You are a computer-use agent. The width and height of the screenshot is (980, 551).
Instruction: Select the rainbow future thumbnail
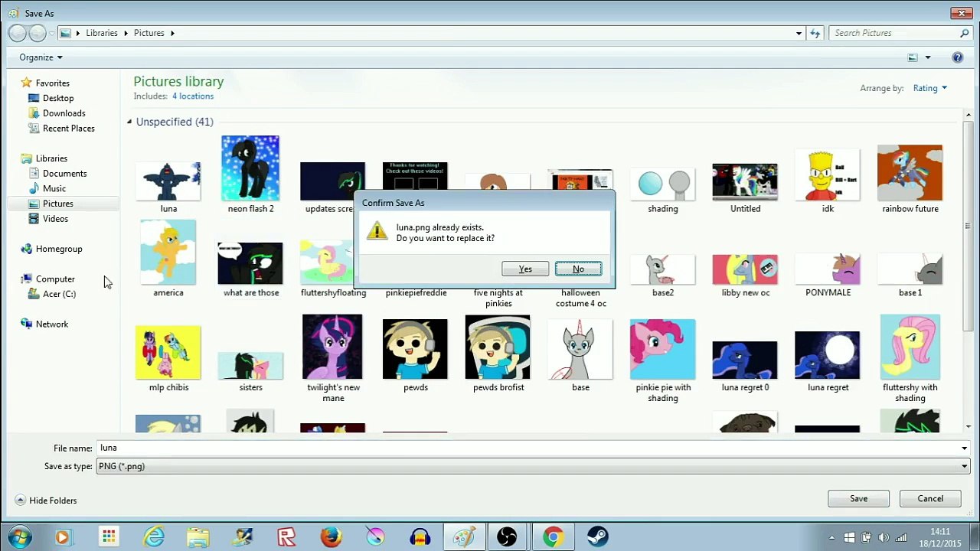click(910, 172)
